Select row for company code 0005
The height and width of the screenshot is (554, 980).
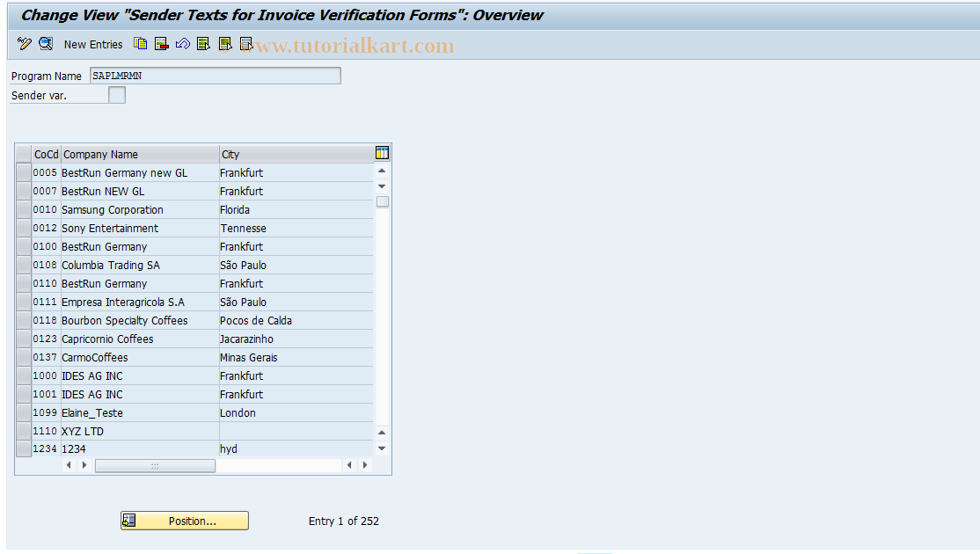[24, 172]
